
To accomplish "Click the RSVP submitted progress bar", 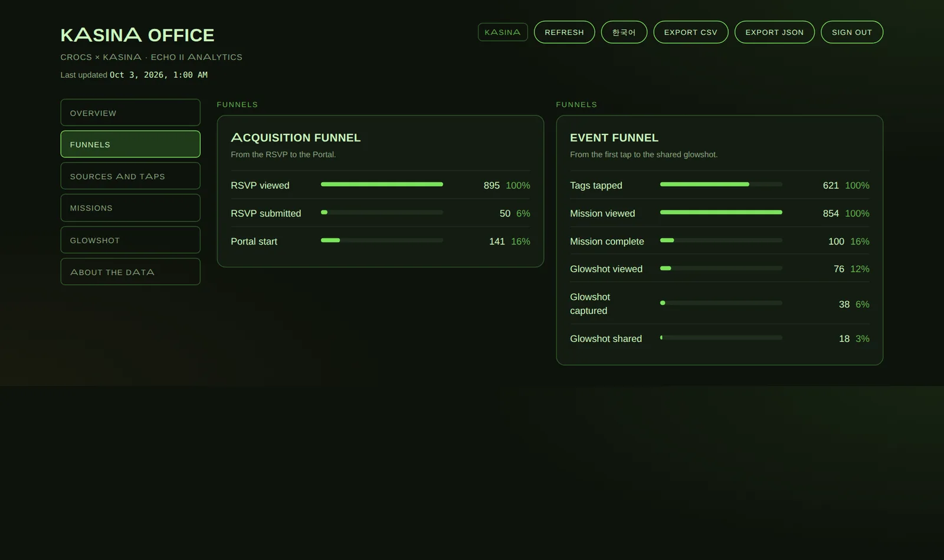I will coord(382,212).
